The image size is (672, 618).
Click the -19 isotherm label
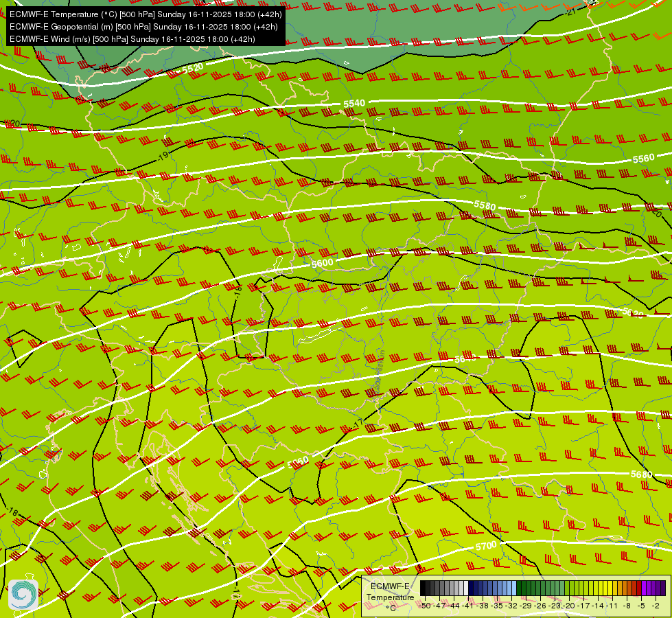tap(163, 156)
